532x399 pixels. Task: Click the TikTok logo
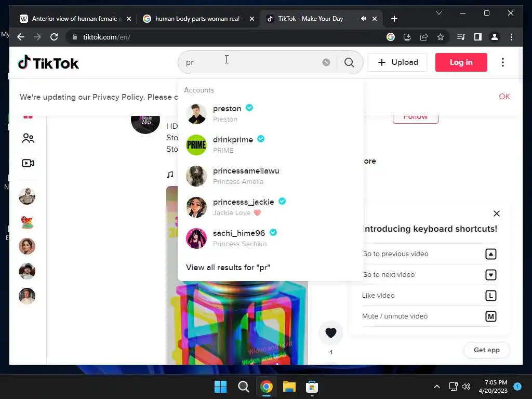click(x=48, y=63)
